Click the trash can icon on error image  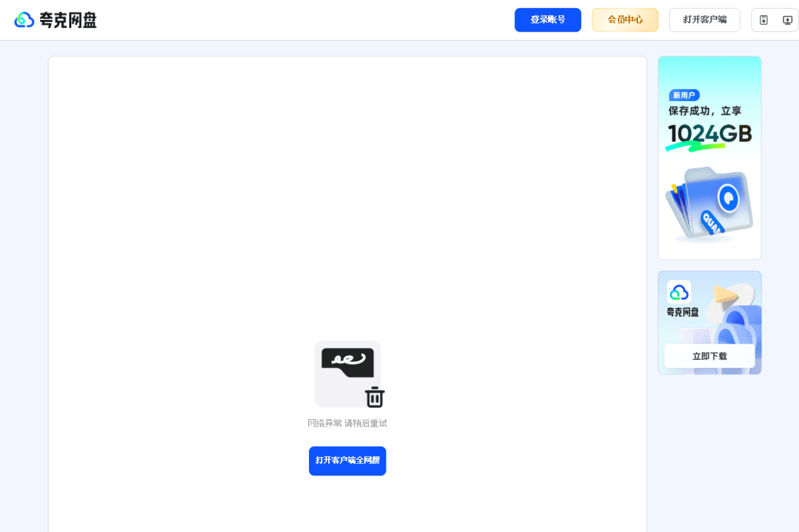tap(375, 397)
